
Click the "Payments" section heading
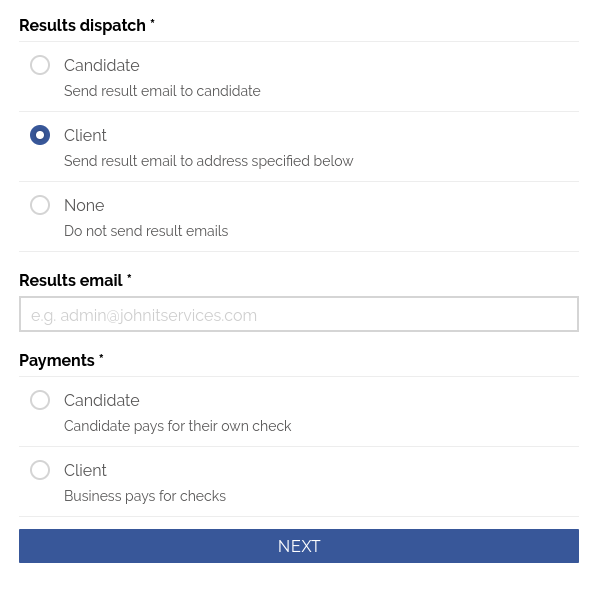click(57, 360)
